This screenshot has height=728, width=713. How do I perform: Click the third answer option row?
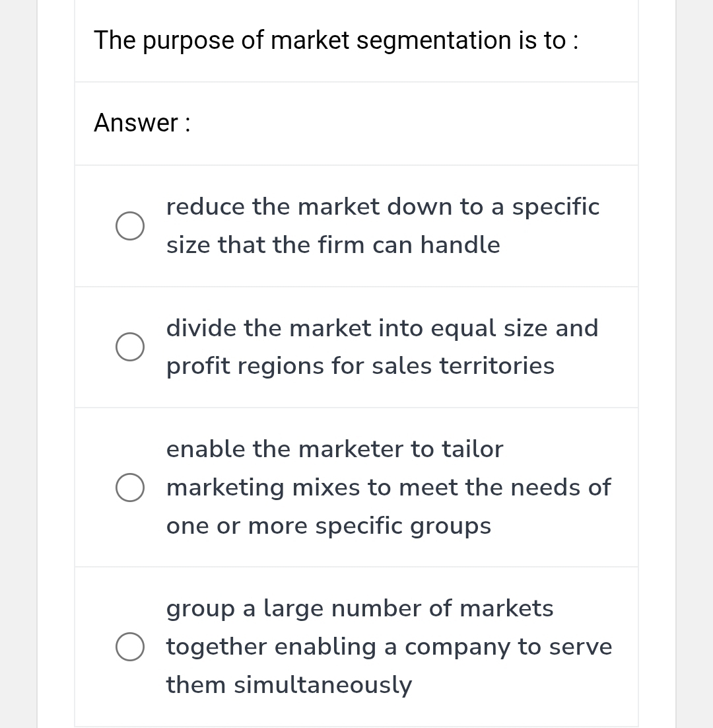tap(356, 487)
